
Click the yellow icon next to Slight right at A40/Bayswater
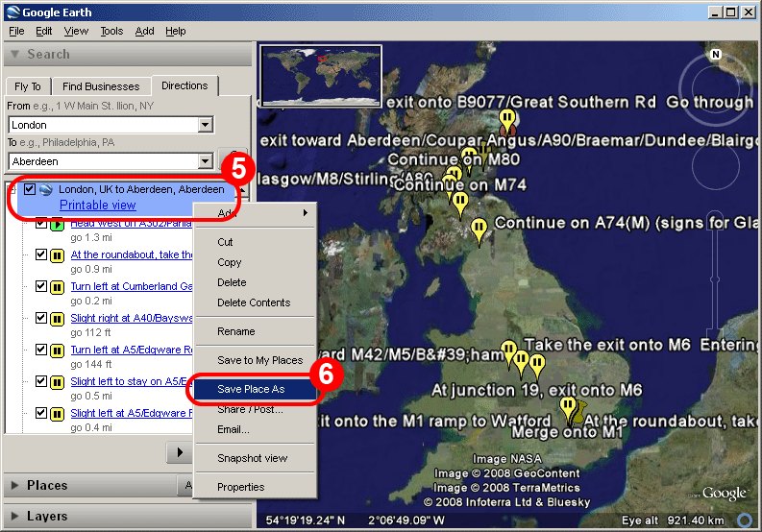pos(57,319)
